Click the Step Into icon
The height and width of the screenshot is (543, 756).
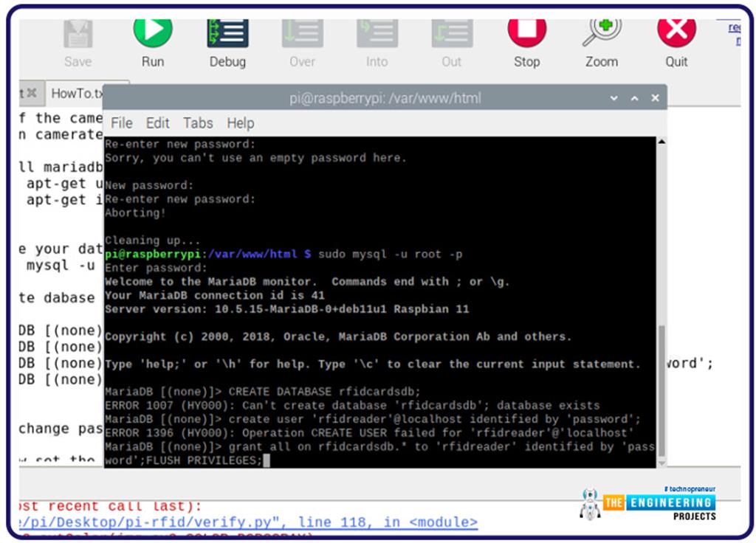point(377,32)
